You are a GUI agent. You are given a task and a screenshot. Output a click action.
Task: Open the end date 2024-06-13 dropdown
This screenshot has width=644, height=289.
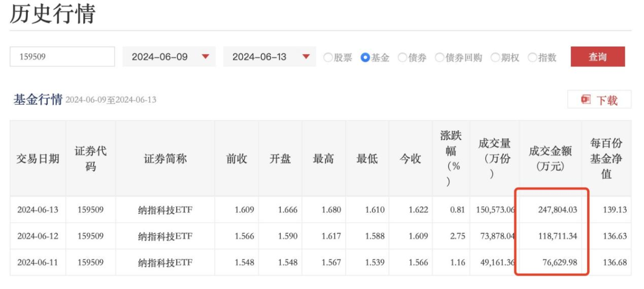[x=269, y=57]
